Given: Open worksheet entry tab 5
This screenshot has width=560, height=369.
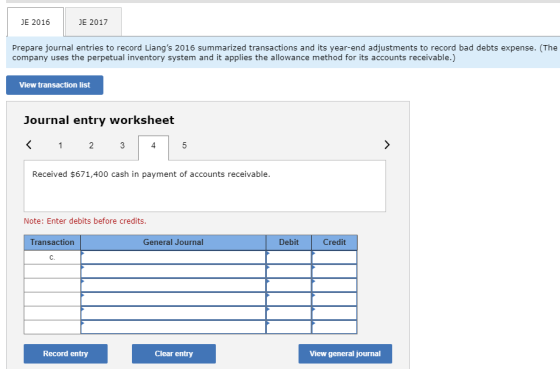Looking at the screenshot, I should [184, 145].
